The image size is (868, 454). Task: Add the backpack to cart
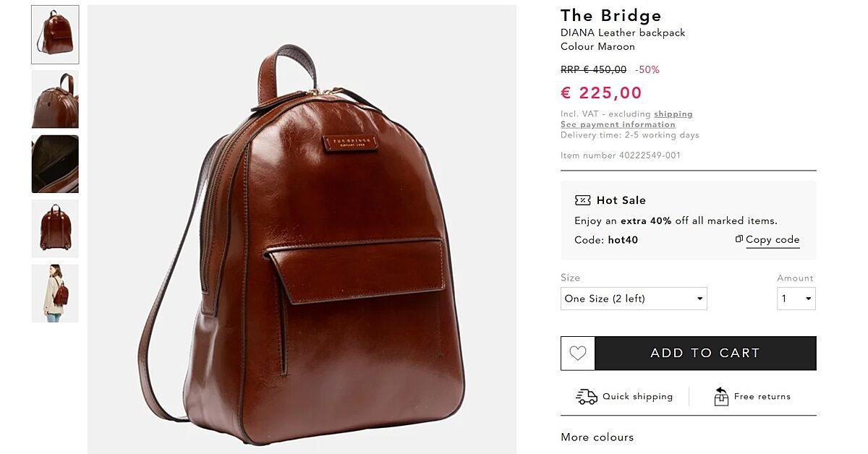click(x=705, y=354)
